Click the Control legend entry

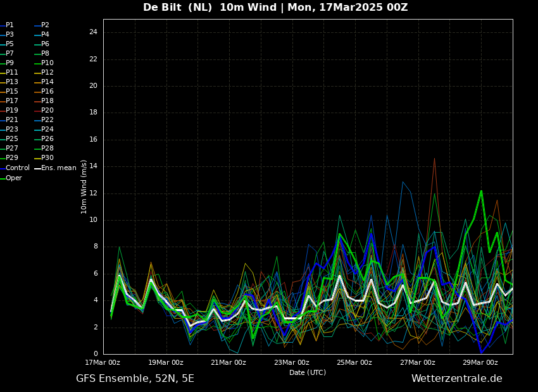pos(17,168)
